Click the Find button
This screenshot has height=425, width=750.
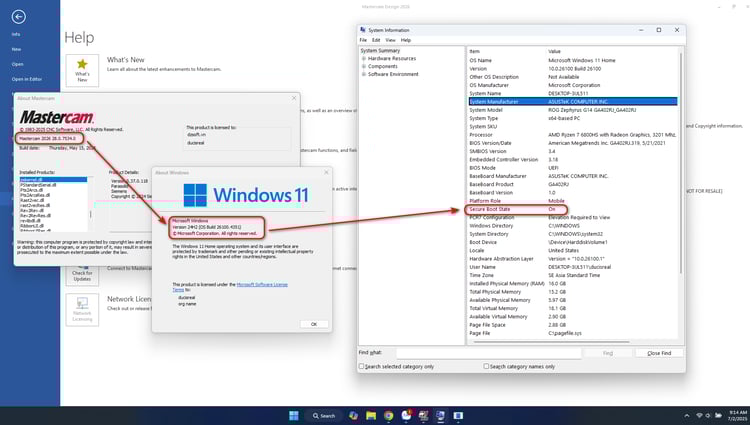click(x=608, y=353)
